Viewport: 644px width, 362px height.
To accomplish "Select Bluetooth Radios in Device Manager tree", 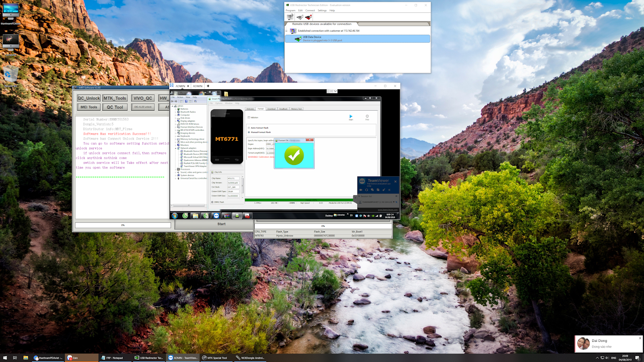I will tap(188, 112).
